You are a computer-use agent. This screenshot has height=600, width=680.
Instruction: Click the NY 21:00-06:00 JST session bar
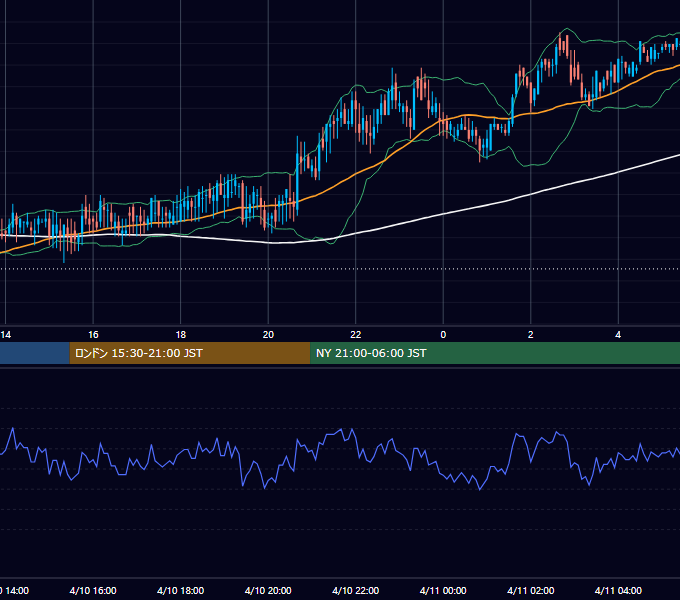[x=495, y=353]
